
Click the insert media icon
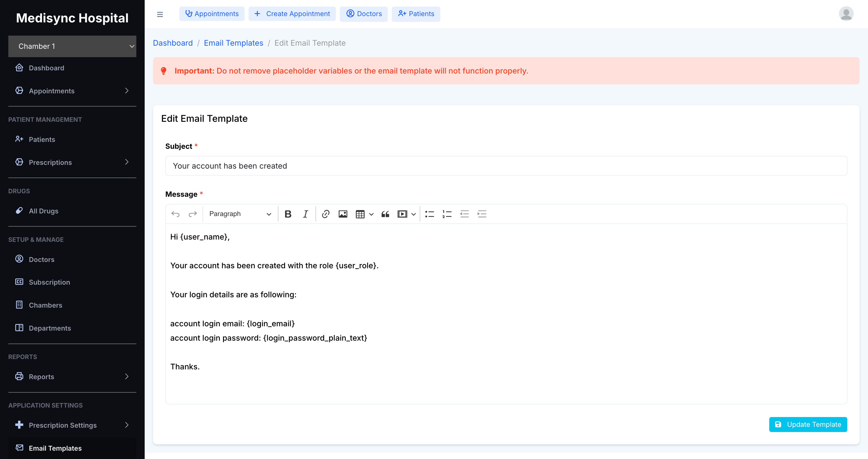tap(402, 214)
